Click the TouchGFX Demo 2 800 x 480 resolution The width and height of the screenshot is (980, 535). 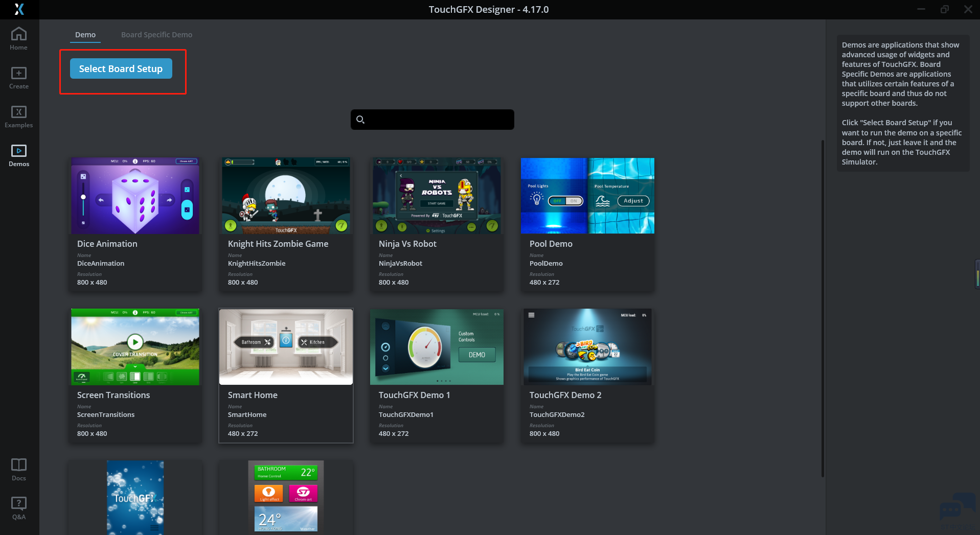[544, 433]
